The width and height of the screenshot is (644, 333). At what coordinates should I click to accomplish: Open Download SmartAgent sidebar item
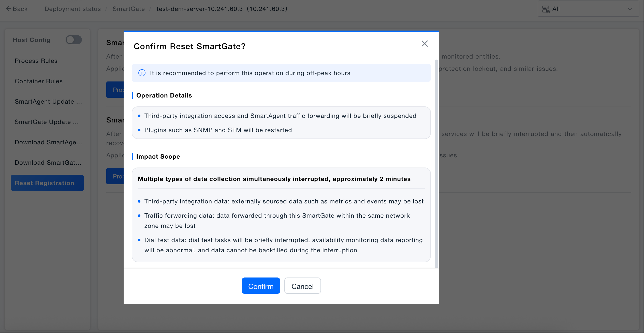tap(48, 142)
